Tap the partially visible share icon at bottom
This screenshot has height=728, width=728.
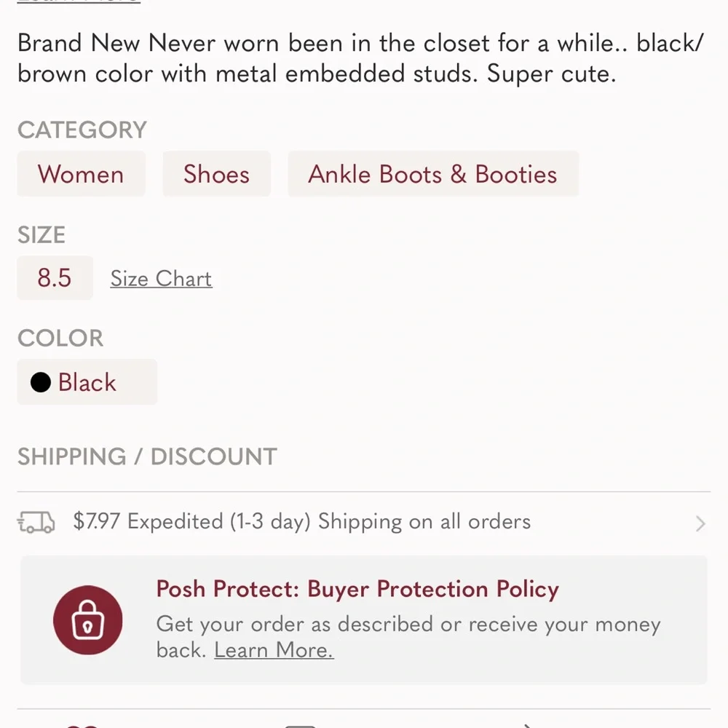pos(528,725)
